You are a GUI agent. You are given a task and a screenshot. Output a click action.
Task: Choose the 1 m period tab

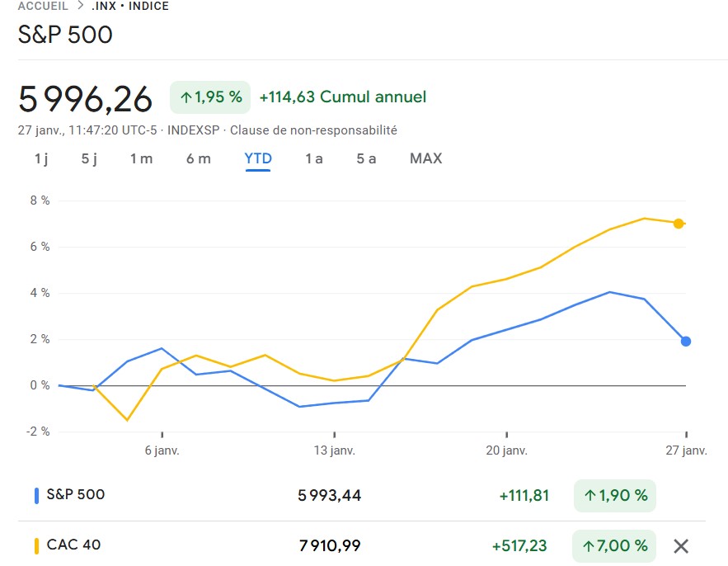coord(141,159)
